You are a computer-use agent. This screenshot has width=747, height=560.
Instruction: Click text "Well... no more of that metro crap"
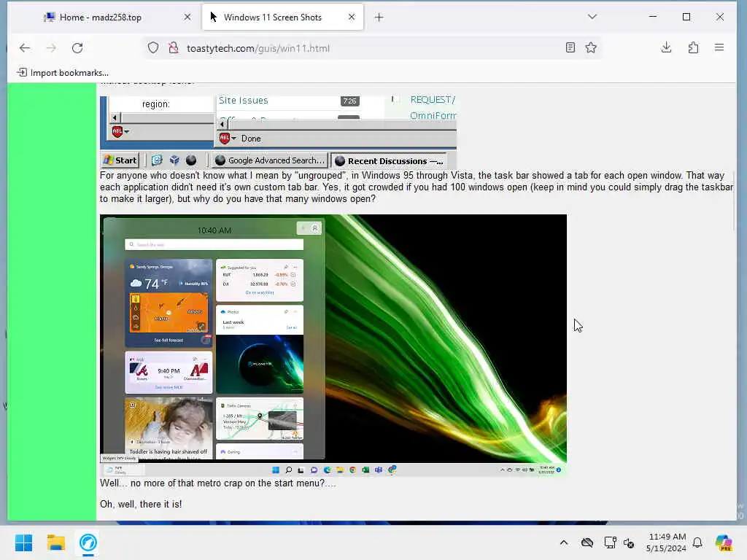[217, 483]
